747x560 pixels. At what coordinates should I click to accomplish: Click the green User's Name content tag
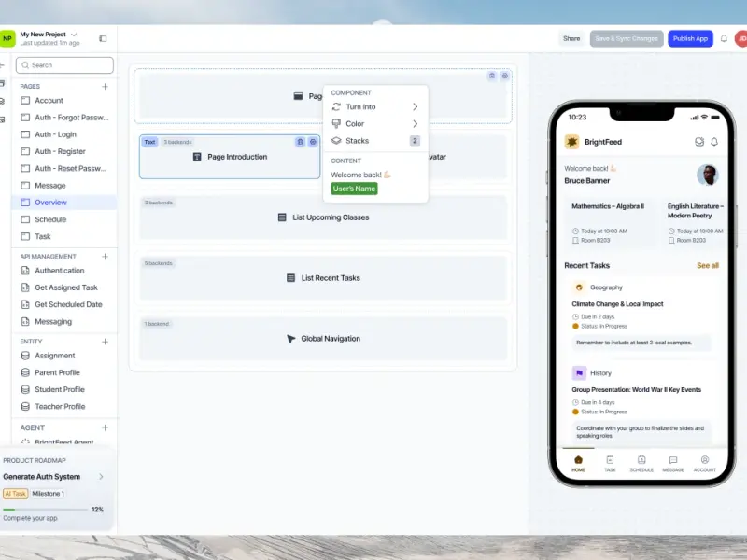coord(354,189)
